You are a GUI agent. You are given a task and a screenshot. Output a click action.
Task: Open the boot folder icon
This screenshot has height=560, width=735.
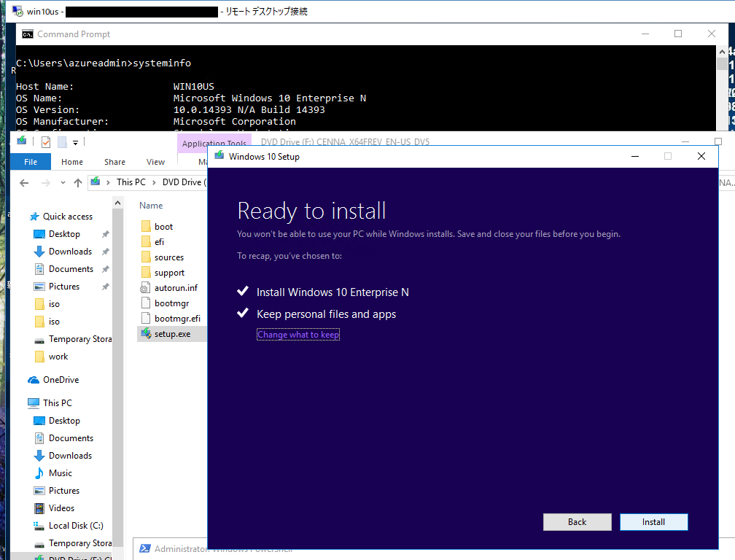[146, 226]
